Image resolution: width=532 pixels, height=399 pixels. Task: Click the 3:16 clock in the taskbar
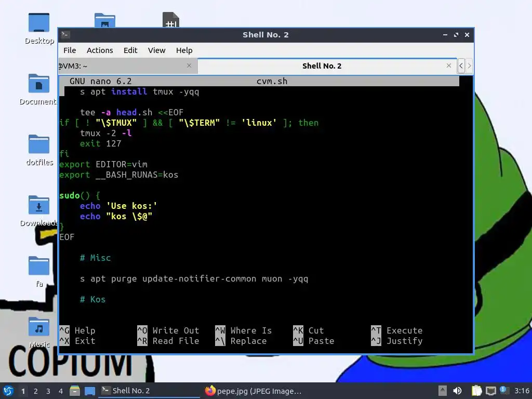522,391
